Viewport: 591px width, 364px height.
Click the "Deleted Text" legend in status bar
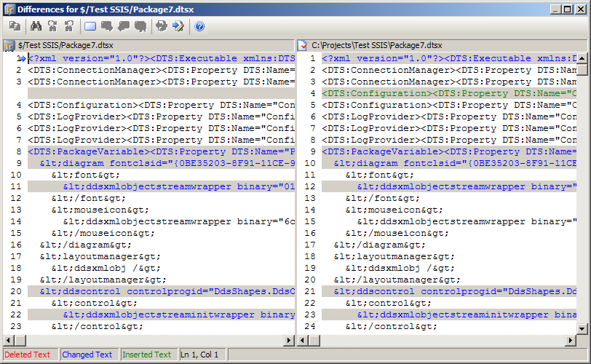27,355
